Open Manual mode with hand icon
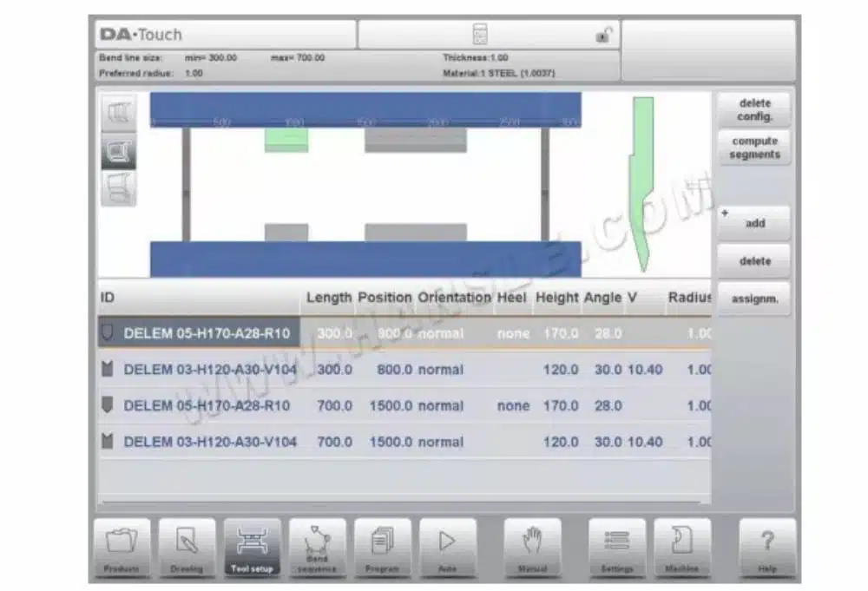The height and width of the screenshot is (591, 868). pos(532,547)
